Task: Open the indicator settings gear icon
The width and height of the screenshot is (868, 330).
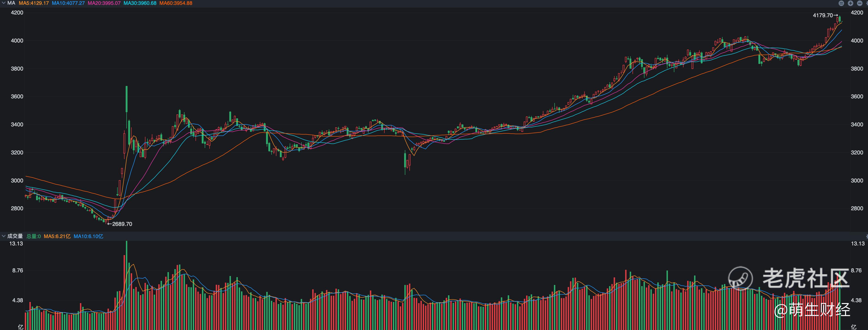Action: (867, 3)
